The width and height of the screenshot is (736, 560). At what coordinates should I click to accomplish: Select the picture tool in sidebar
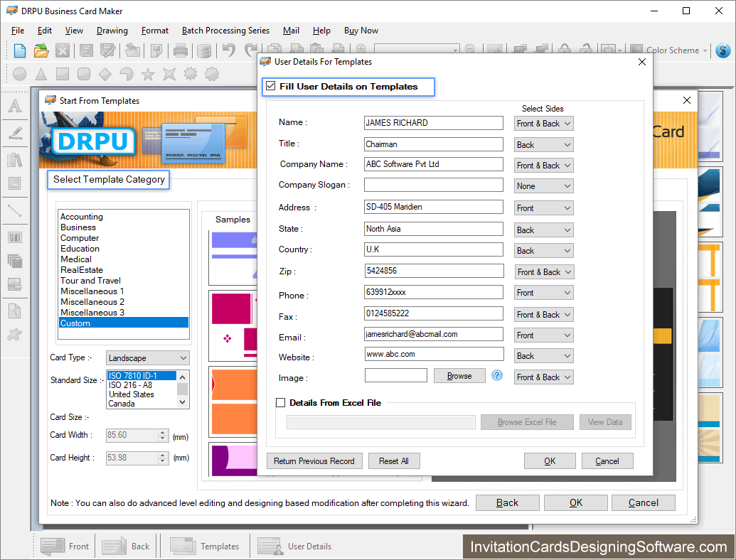tap(14, 183)
